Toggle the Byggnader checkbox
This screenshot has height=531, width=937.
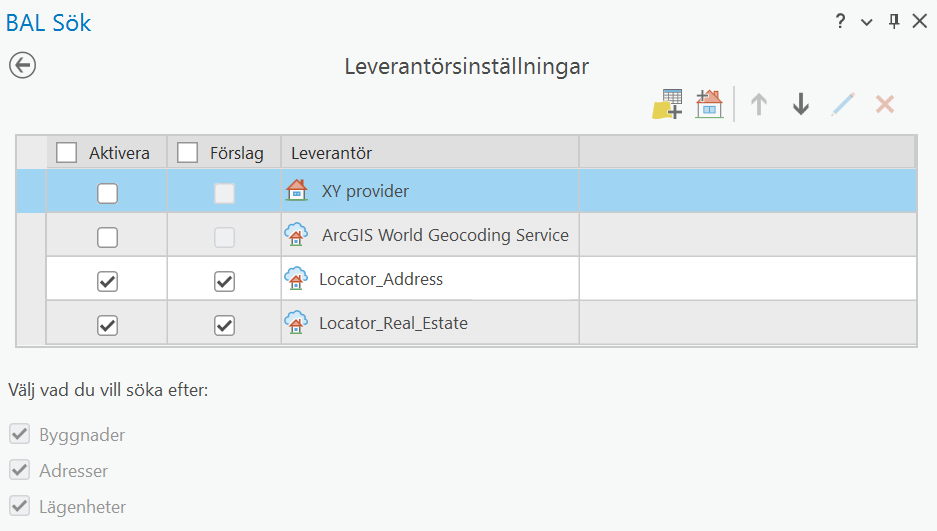(20, 435)
